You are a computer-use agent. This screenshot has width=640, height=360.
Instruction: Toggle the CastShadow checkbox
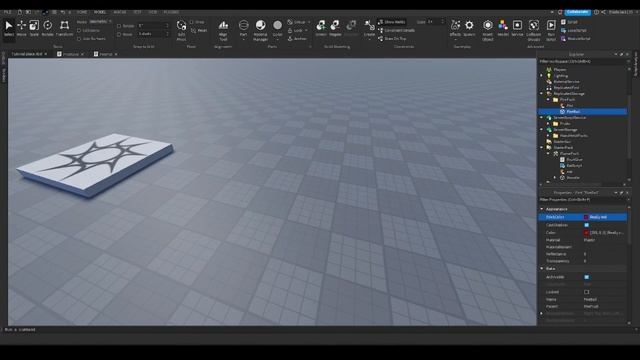[587, 225]
